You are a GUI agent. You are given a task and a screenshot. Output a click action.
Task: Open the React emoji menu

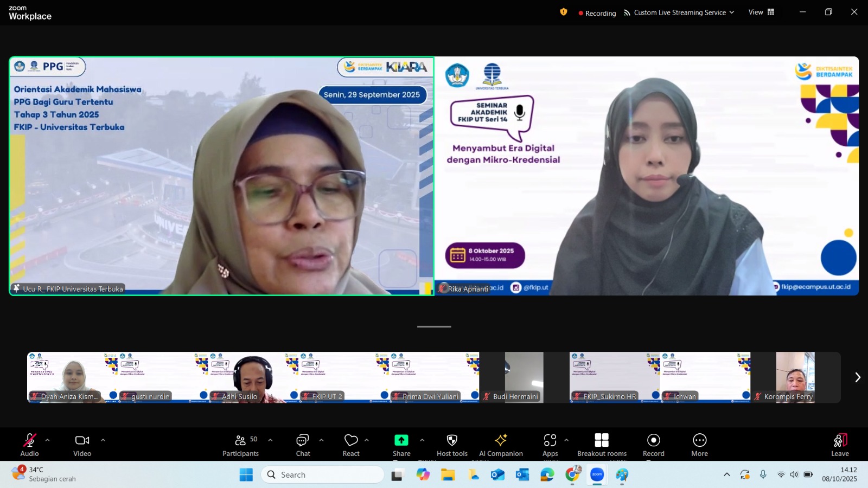[x=351, y=445]
